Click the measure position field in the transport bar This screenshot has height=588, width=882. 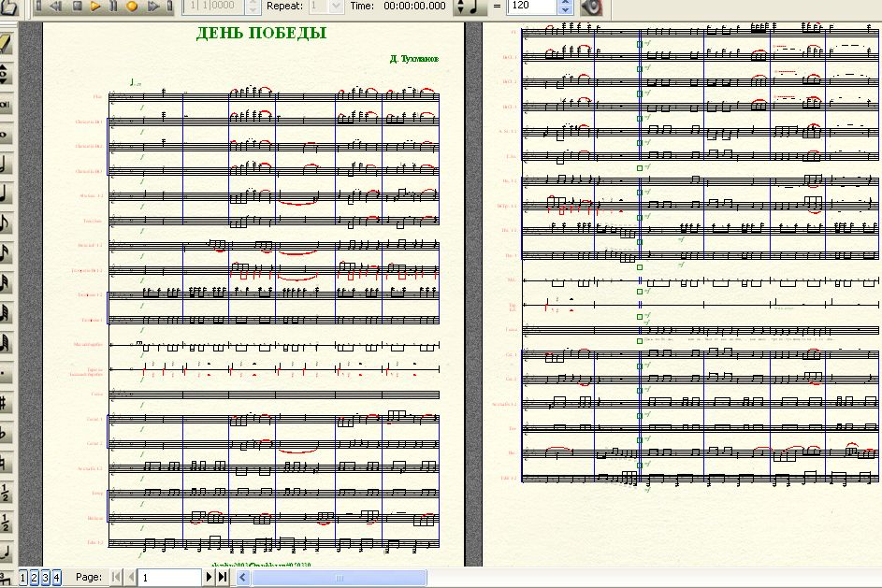(214, 6)
